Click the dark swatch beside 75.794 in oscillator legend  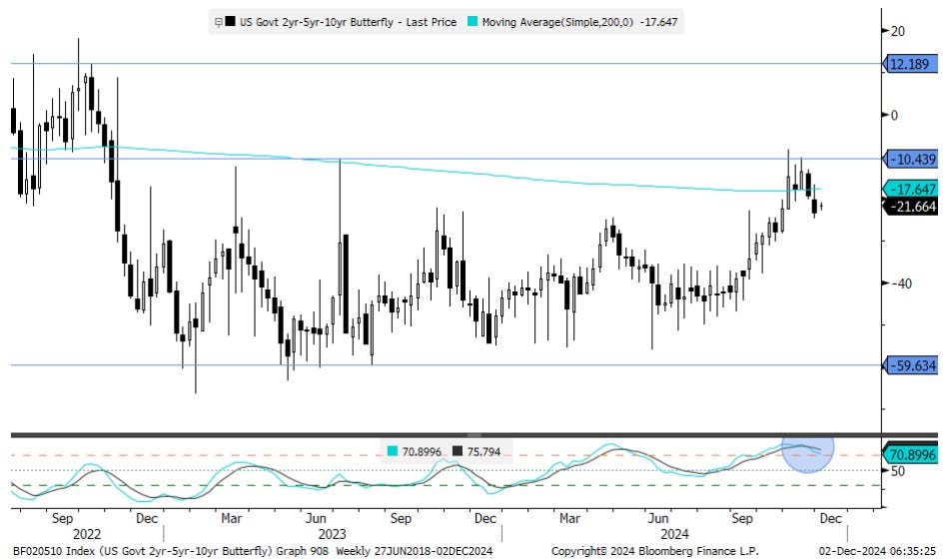point(458,451)
